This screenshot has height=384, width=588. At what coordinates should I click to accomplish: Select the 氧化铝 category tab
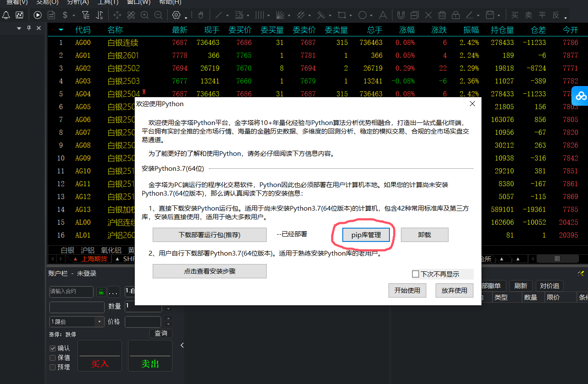click(x=111, y=250)
